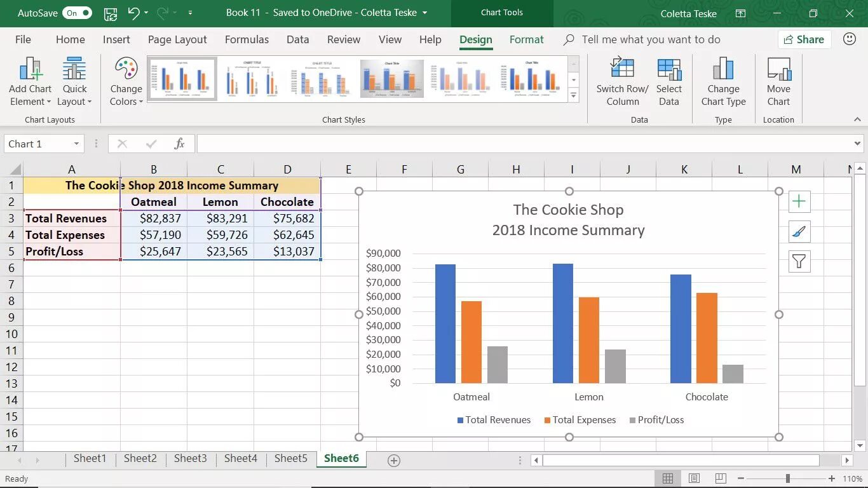The height and width of the screenshot is (488, 868).
Task: Open Customize Quick Access Toolbar dropdown
Action: click(x=190, y=13)
